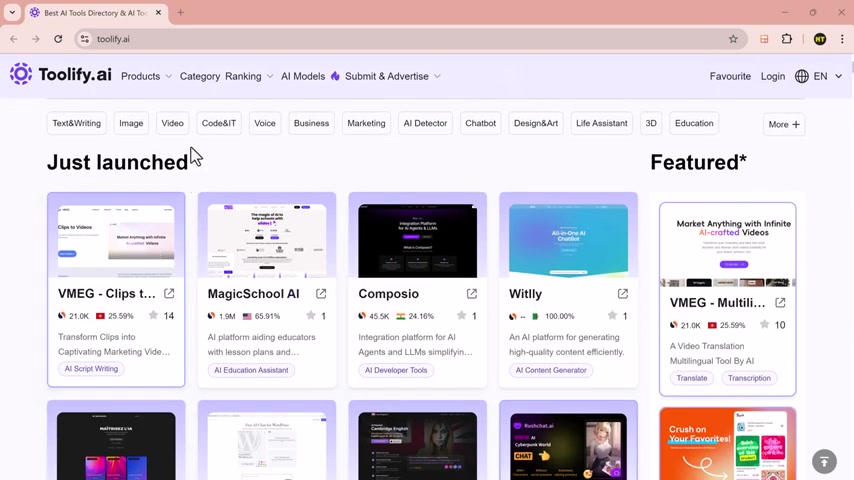The image size is (854, 480).
Task: Open external link icon for MagicSchool AI
Action: pos(321,294)
